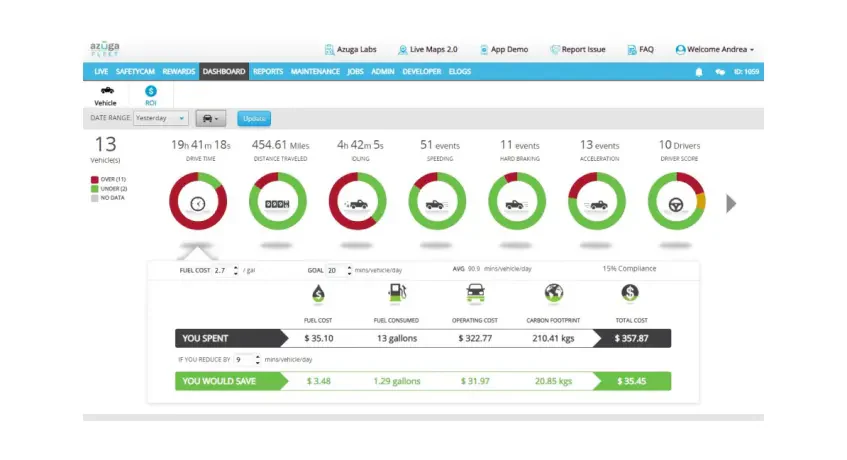
Task: Open Live Maps 2.0
Action: 427,49
